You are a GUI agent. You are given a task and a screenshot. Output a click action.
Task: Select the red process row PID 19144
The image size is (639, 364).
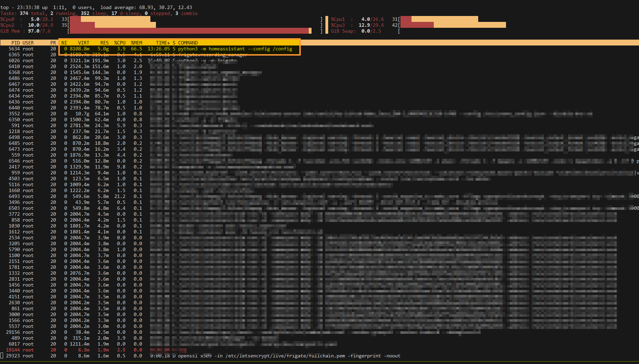(x=104, y=350)
